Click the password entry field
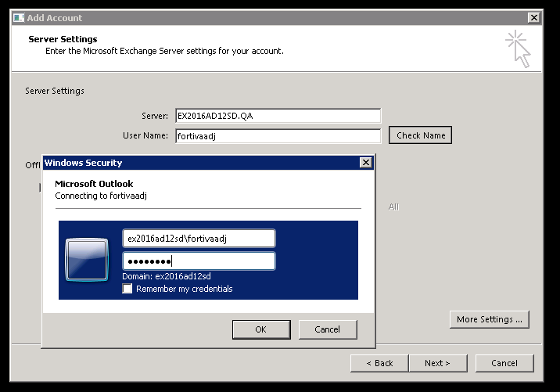This screenshot has width=560, height=392. tap(199, 261)
